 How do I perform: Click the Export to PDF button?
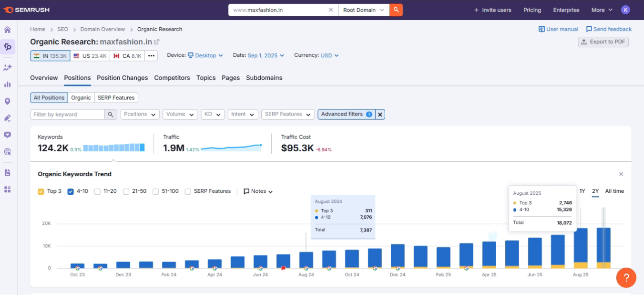603,42
